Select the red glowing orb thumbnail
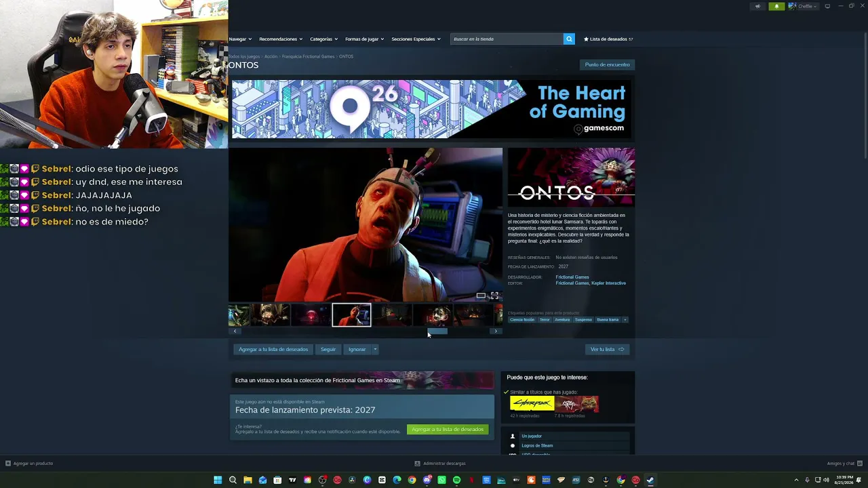Viewport: 868px width, 488px height. pos(311,314)
